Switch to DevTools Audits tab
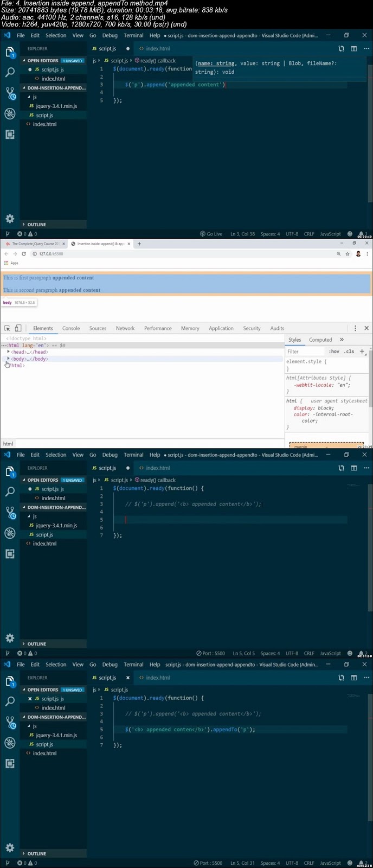 click(x=277, y=328)
